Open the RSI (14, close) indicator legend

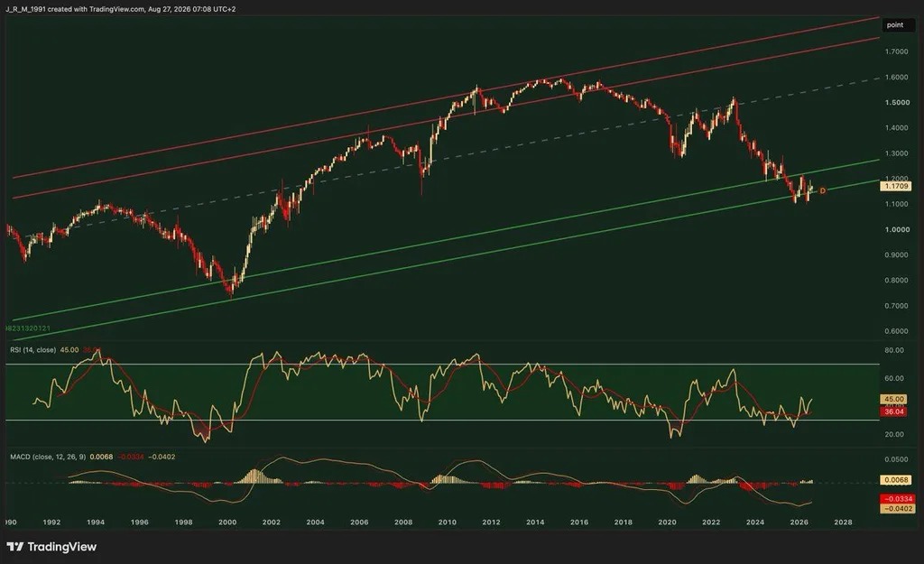coord(33,350)
